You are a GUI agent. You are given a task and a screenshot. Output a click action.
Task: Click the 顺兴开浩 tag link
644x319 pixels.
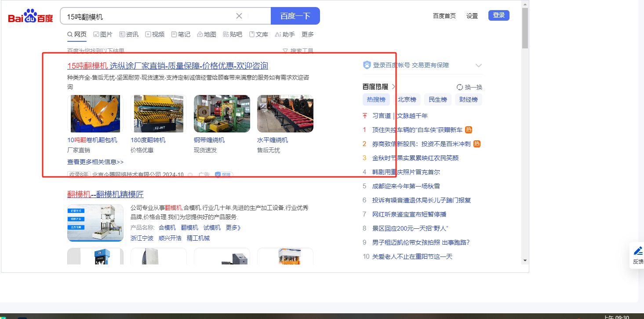point(170,238)
